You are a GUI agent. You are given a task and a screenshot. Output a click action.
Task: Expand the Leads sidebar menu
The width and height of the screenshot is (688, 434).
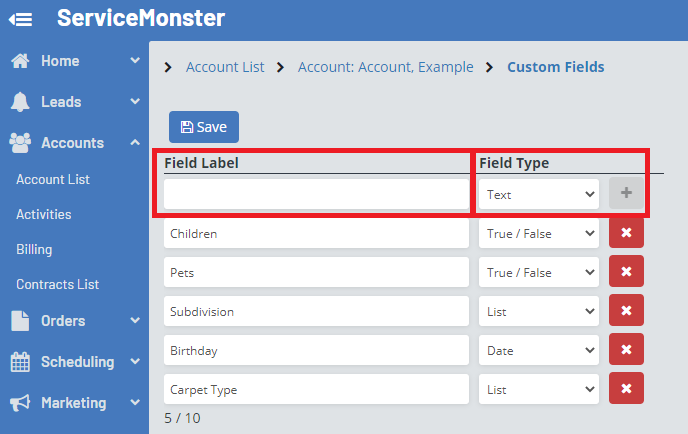[135, 102]
